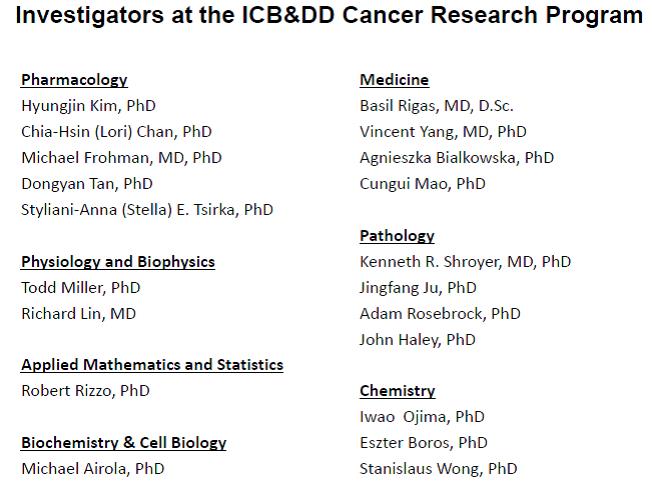Select Kenneth R. Shroyer, MD, PhD
Screen dimensions: 652x494
tap(465, 261)
